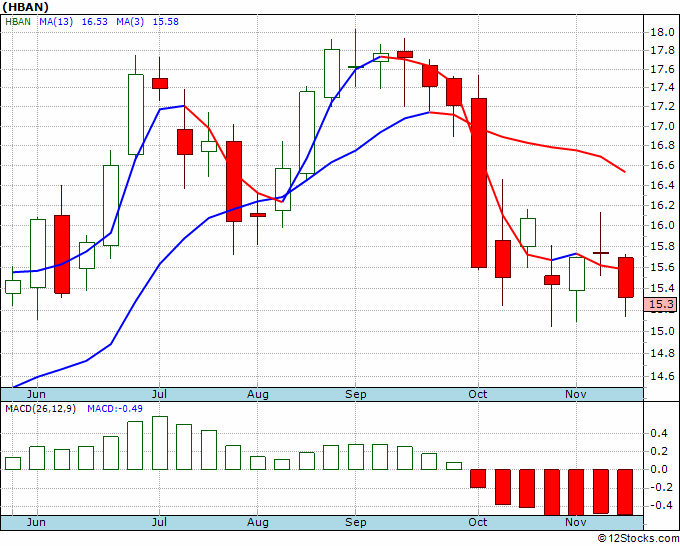Click Jun on the price chart axis

click(x=36, y=394)
